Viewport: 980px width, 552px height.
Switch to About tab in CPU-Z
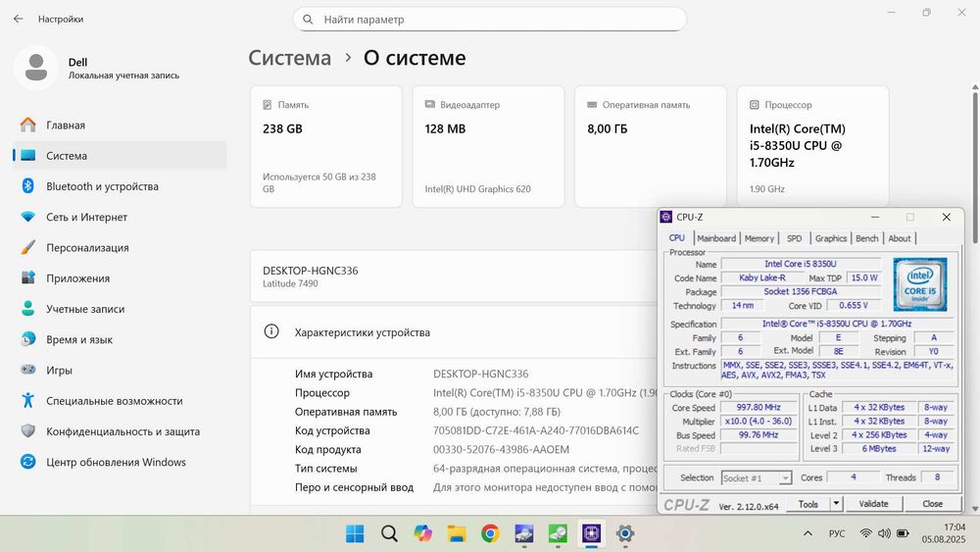point(900,238)
